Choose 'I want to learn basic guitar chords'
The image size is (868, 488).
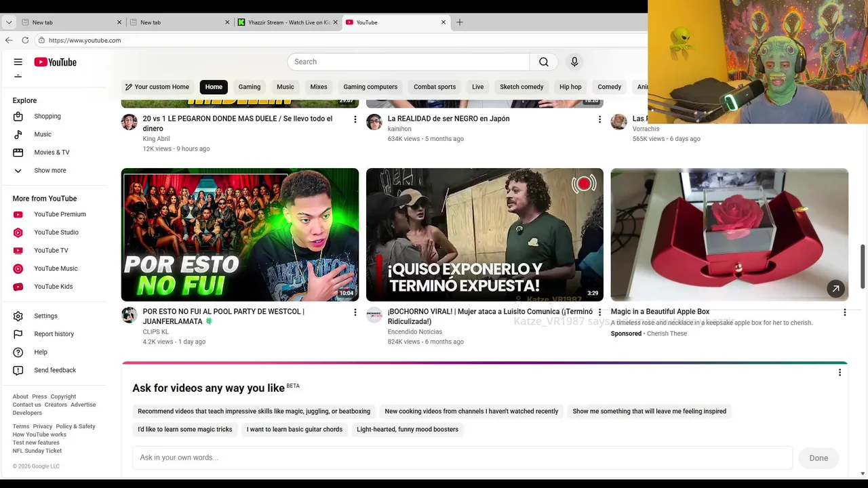pos(294,429)
